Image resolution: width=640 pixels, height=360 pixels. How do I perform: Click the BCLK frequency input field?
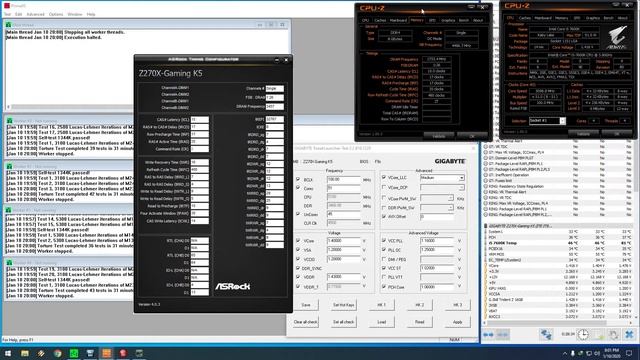344,180
